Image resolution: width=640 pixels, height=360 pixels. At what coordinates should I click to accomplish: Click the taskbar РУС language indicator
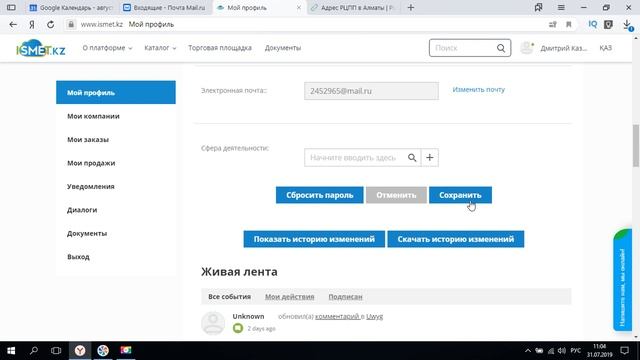tap(576, 351)
